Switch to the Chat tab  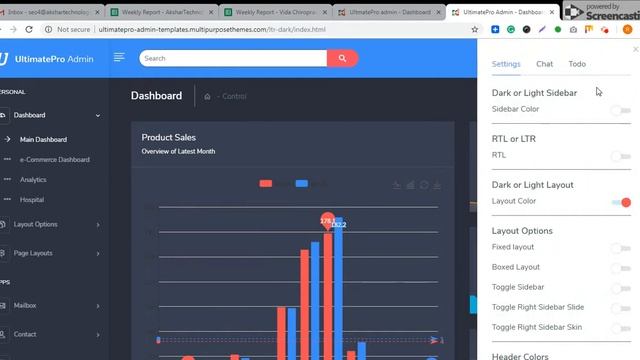pyautogui.click(x=544, y=64)
